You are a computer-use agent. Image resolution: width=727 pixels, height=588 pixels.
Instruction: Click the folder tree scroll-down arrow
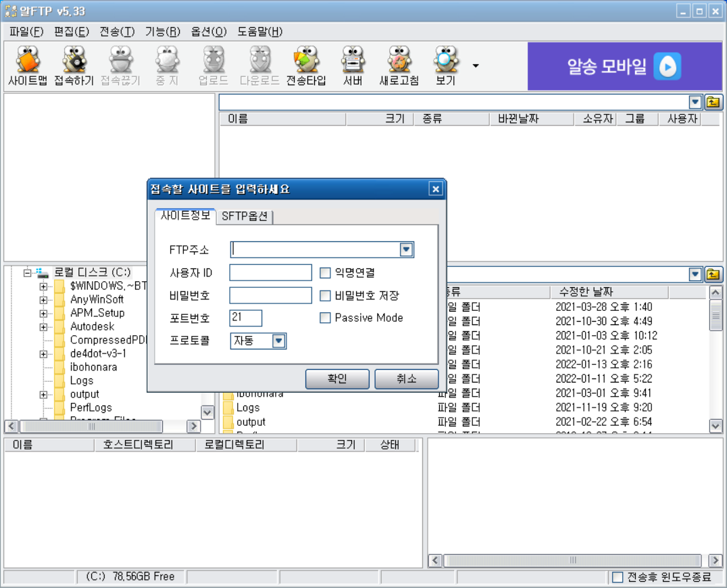click(x=207, y=412)
